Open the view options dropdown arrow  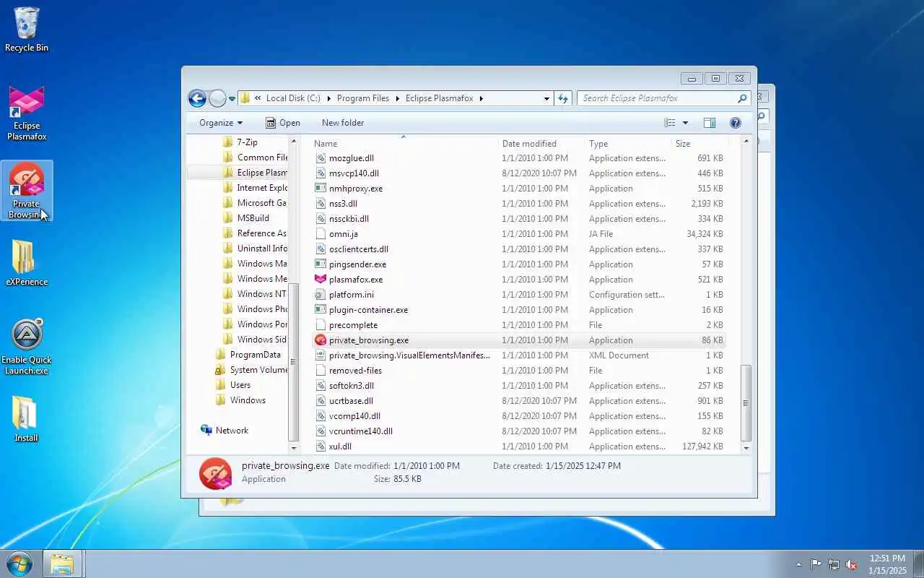coord(685,123)
